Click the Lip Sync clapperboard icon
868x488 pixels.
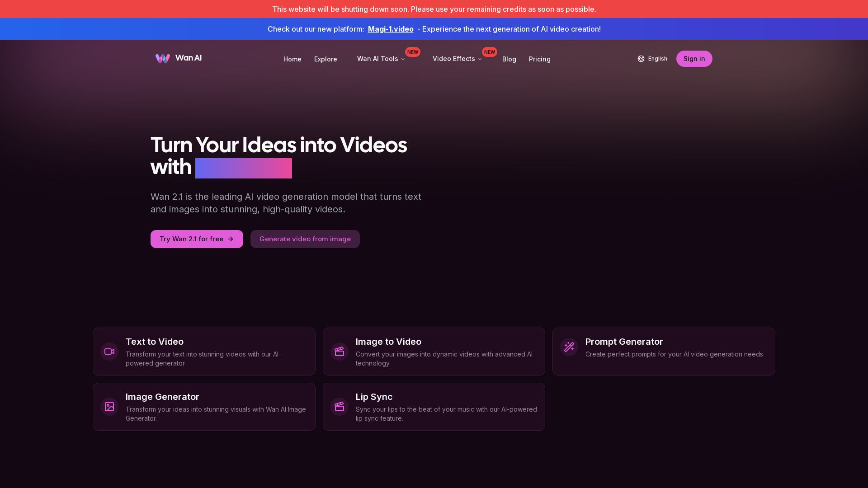pos(340,407)
